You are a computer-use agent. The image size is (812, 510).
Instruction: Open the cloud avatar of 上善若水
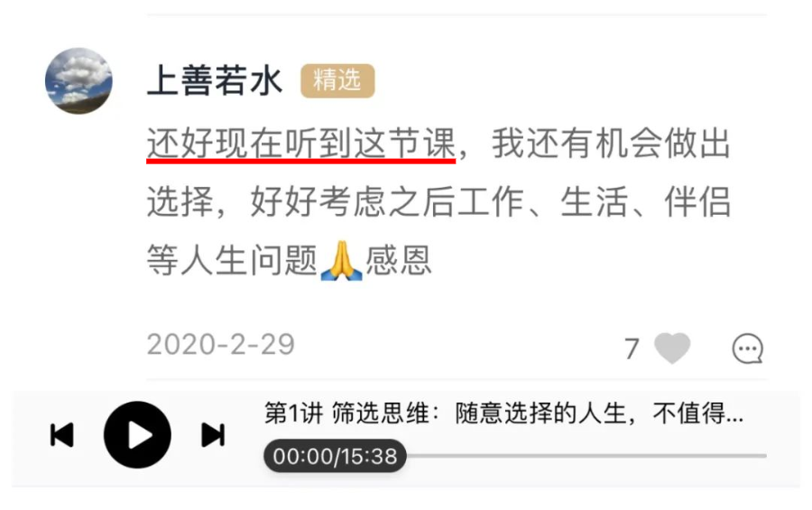click(x=78, y=81)
